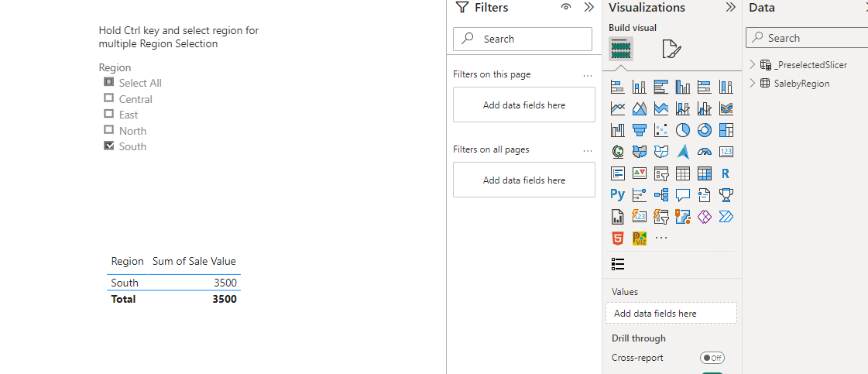This screenshot has width=868, height=374.
Task: Select the trophy Metrics visual
Action: pyautogui.click(x=726, y=195)
